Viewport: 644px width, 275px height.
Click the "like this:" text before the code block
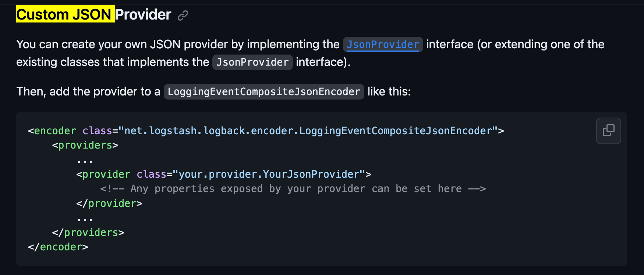click(389, 91)
